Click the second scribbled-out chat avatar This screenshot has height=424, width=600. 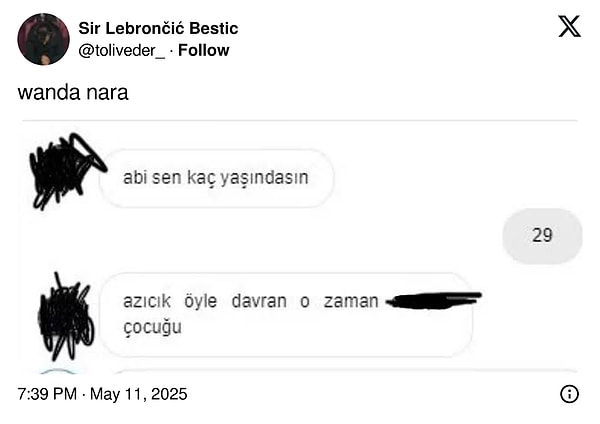click(65, 314)
